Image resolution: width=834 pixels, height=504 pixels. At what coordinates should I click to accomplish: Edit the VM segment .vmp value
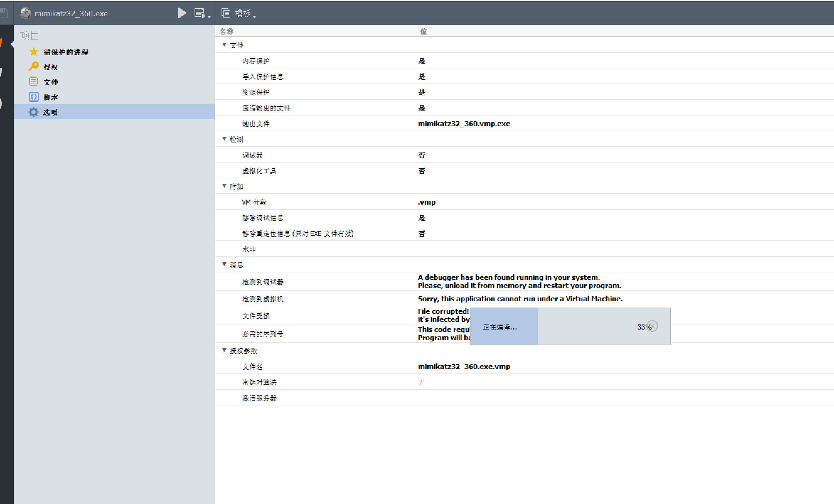click(426, 202)
